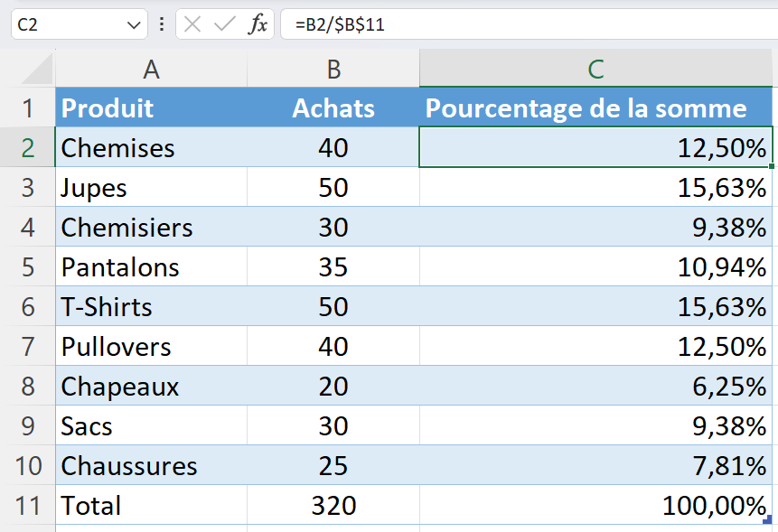The height and width of the screenshot is (532, 778).
Task: Click the Achats value 30 for Chemisiers
Action: (333, 227)
